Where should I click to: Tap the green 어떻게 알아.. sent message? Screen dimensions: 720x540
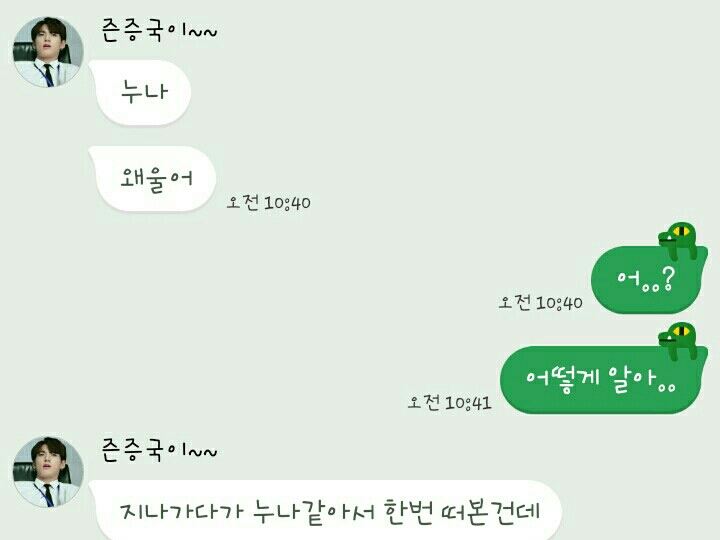point(603,380)
